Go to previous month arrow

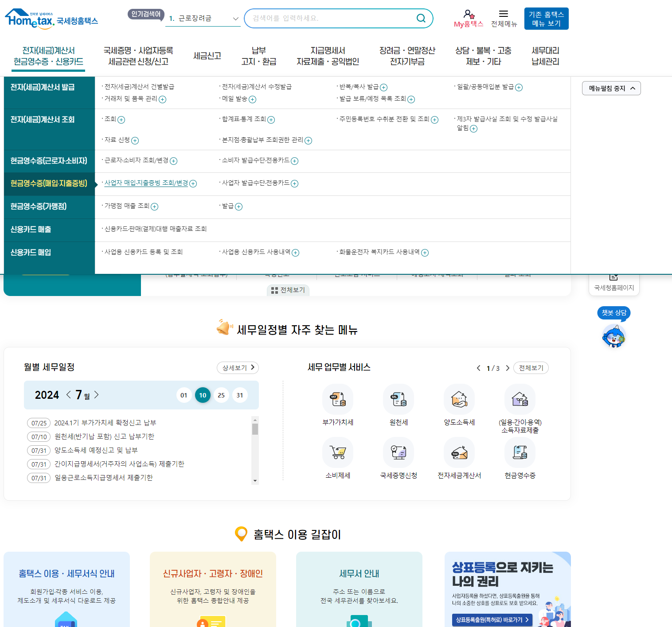click(69, 395)
